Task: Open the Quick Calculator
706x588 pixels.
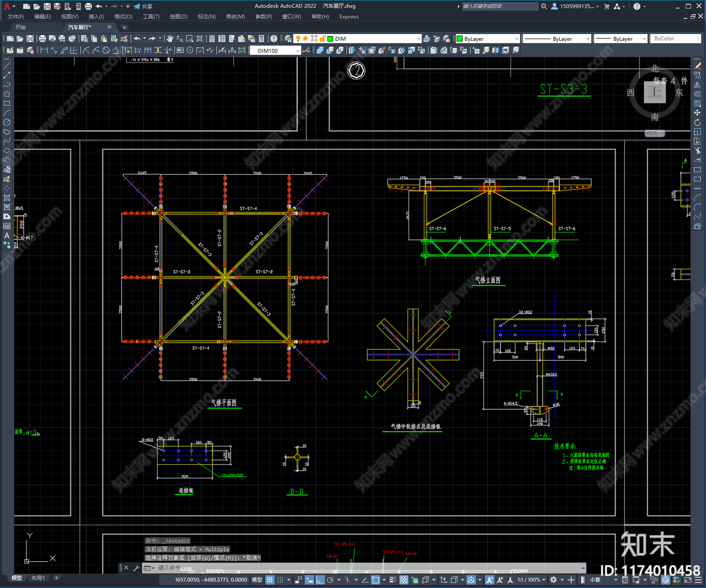Action: pyautogui.click(x=261, y=39)
